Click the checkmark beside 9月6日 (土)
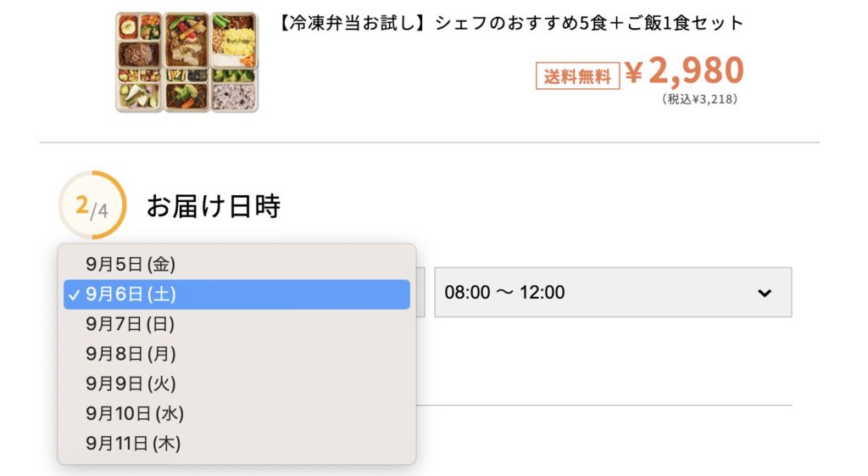Screen dimensions: 868x476 (x=75, y=294)
